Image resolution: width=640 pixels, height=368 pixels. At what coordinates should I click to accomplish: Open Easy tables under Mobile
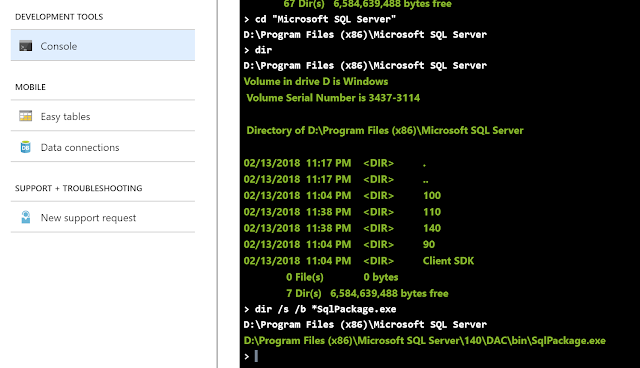click(103, 116)
